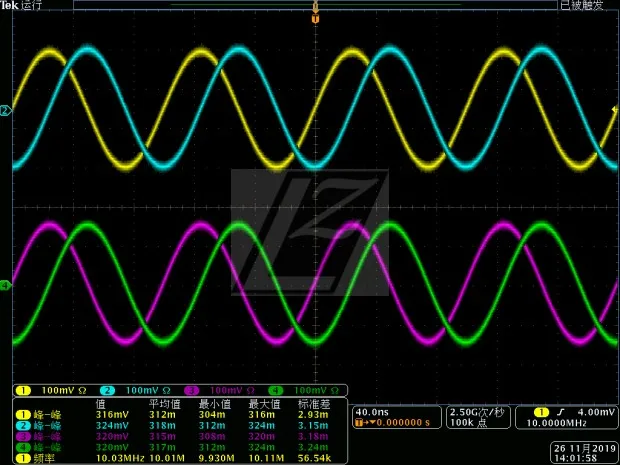The image size is (620, 465).
Task: Click the 324mV value for channel 2
Action: point(112,426)
